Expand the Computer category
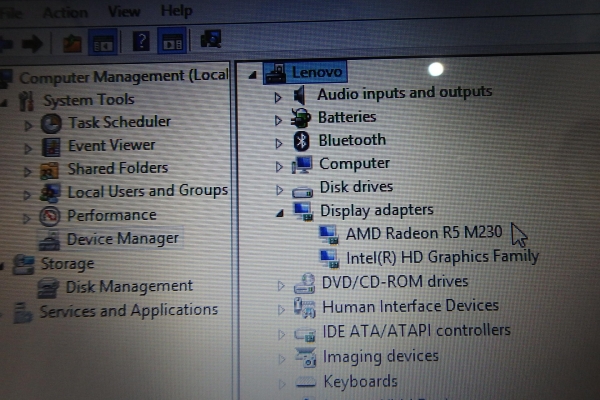The height and width of the screenshot is (400, 600). pyautogui.click(x=279, y=167)
